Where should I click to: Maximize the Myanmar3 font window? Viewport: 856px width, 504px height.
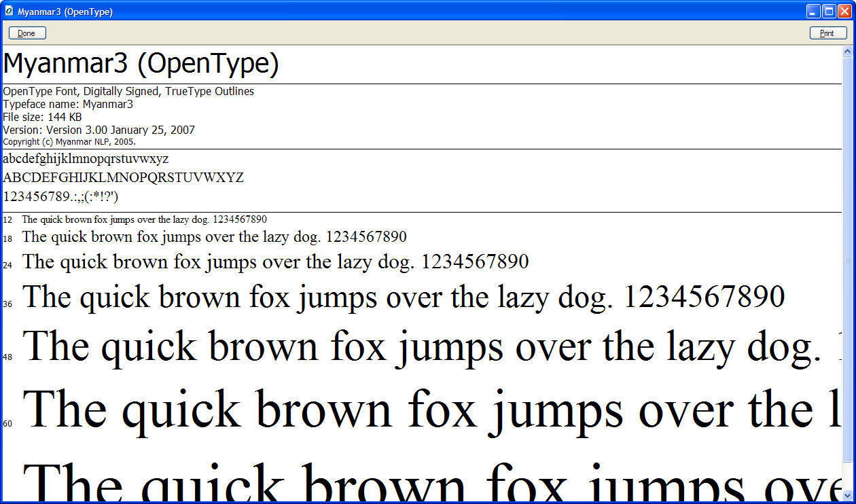tap(829, 11)
